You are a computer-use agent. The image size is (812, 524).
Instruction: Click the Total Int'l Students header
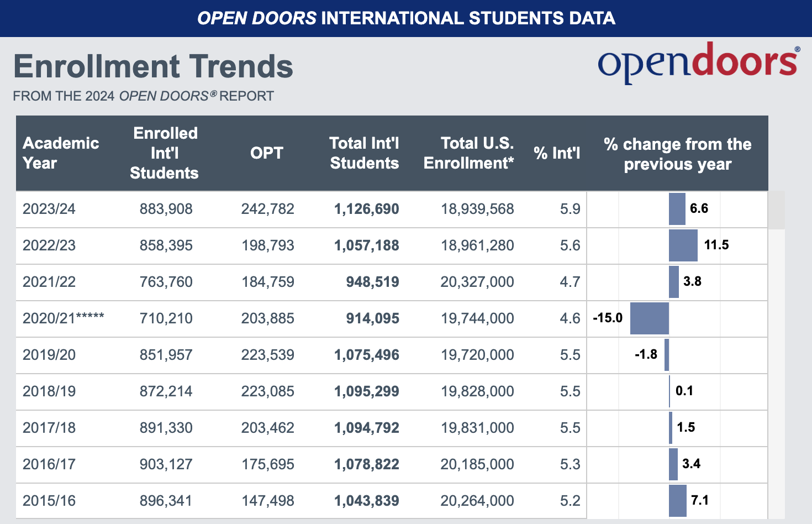click(364, 153)
